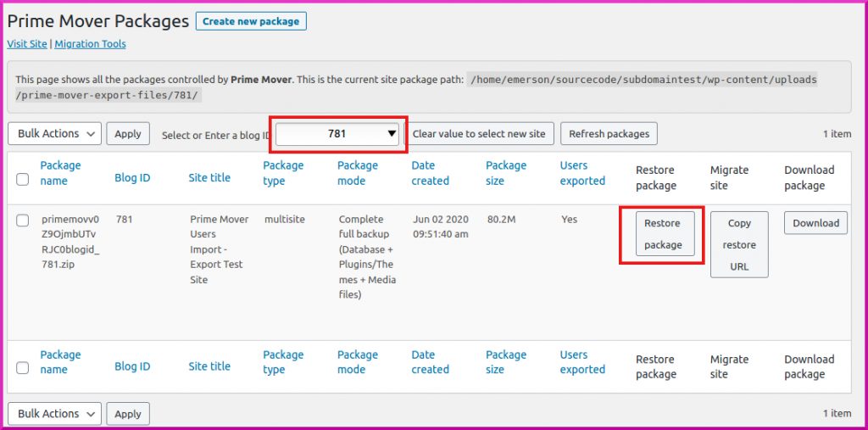Click the site package path code text

[416, 87]
